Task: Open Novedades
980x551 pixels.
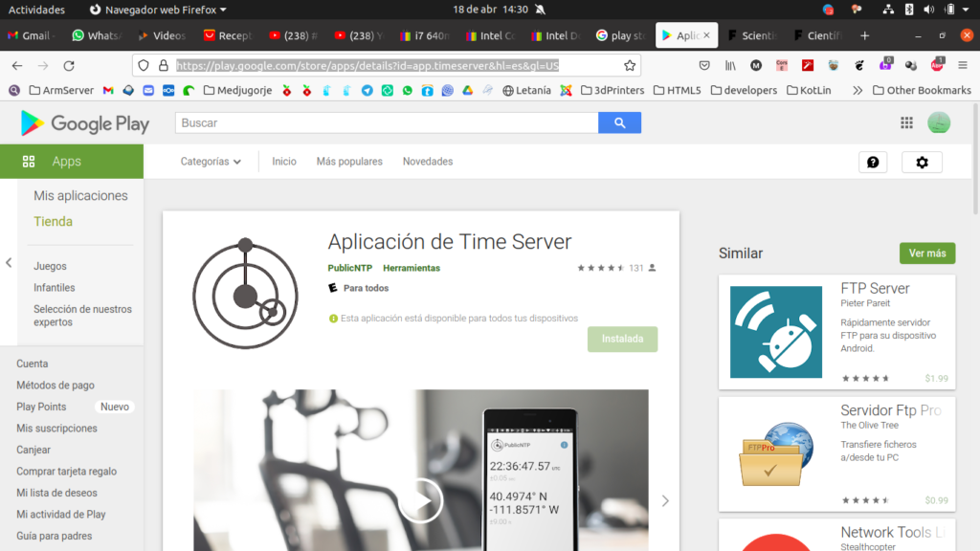Action: [428, 162]
